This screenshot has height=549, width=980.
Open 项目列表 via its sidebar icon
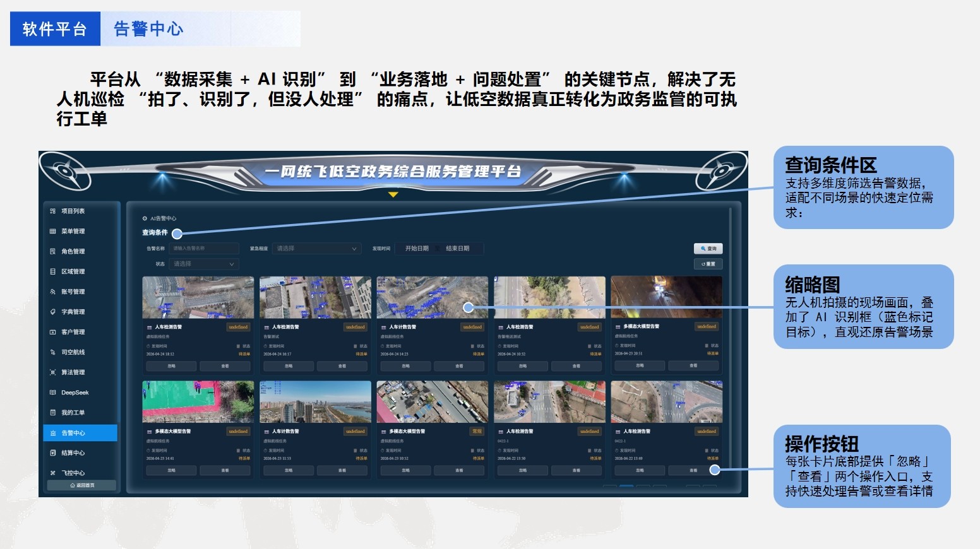coord(53,211)
